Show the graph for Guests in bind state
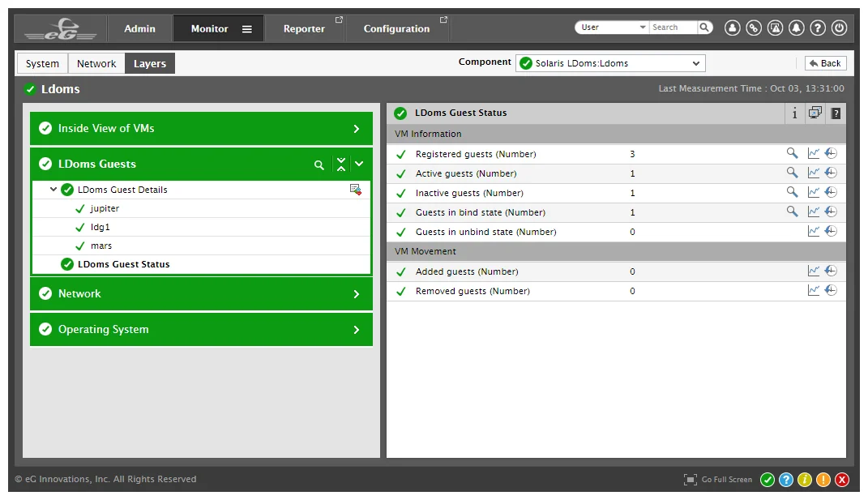Viewport: 868px width, 500px height. (813, 212)
